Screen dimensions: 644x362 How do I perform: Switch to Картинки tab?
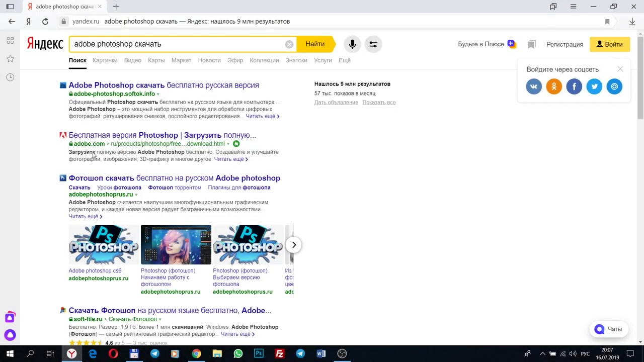click(x=105, y=60)
